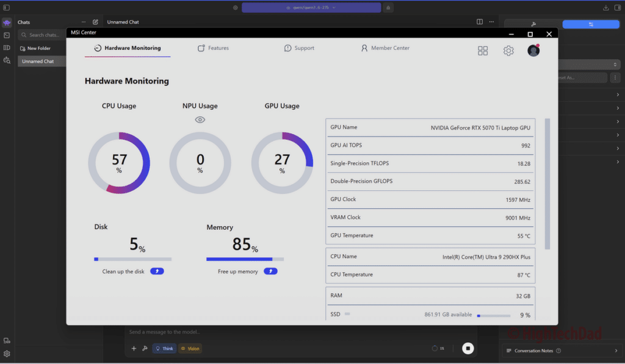Open MSI Center settings gear
This screenshot has height=364, width=625.
[508, 51]
